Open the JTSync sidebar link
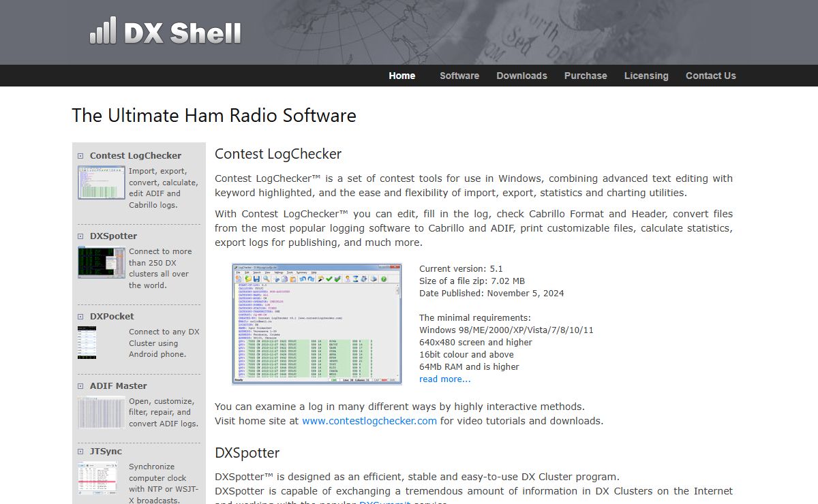The image size is (818, 504). click(x=106, y=451)
